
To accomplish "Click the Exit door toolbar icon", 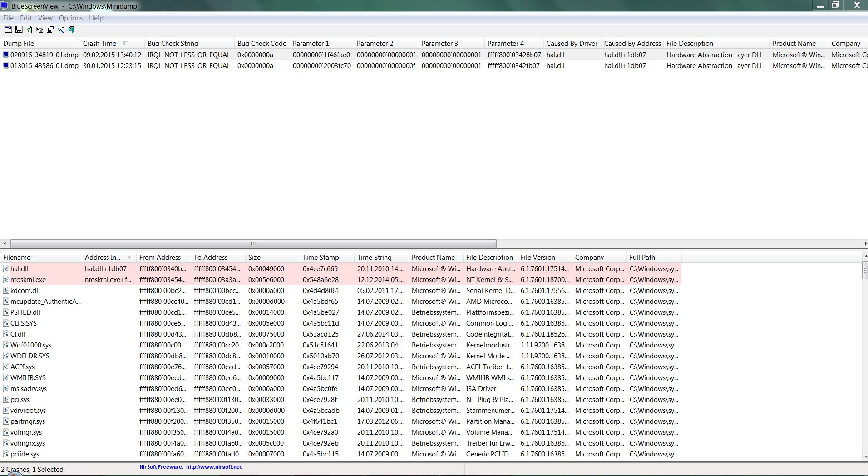I will point(71,30).
